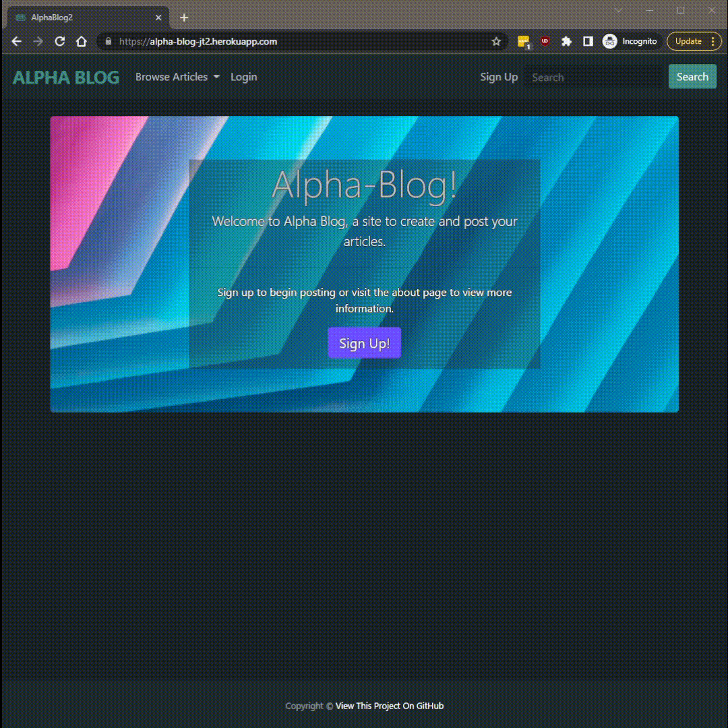Click the browser extensions puzzle piece icon

tap(566, 41)
